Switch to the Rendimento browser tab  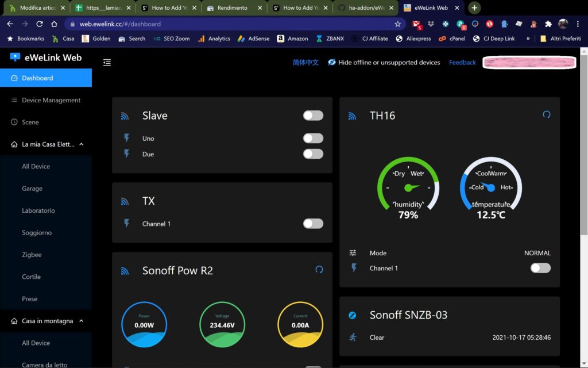click(234, 8)
